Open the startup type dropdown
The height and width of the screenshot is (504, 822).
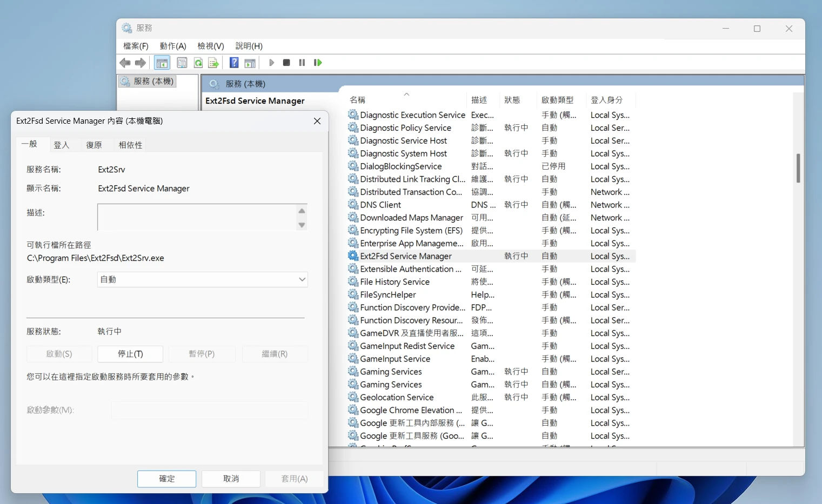(202, 279)
